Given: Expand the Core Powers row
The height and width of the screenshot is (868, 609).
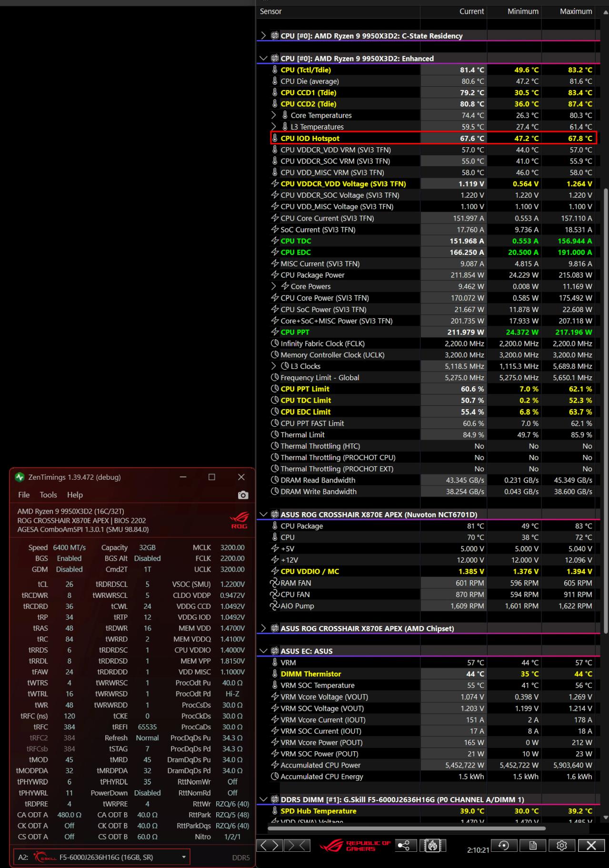Looking at the screenshot, I should [x=273, y=286].
